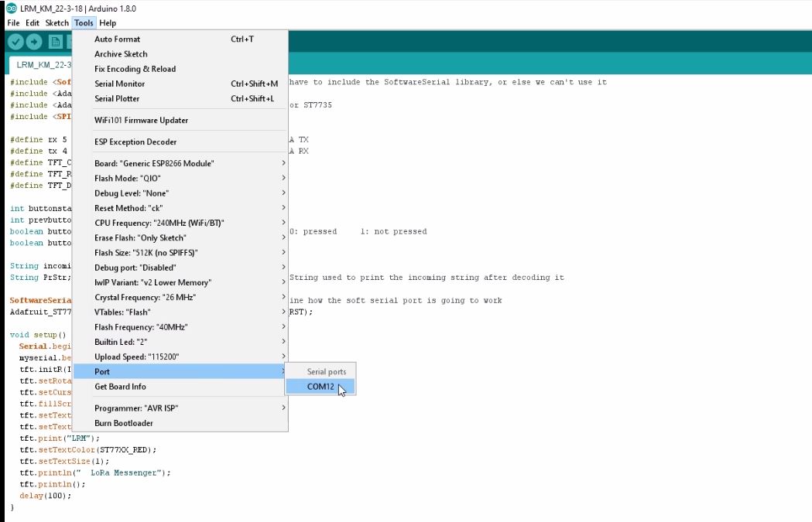The height and width of the screenshot is (522, 812).
Task: Expand Builtin Led: 2 submenu
Action: [x=180, y=342]
